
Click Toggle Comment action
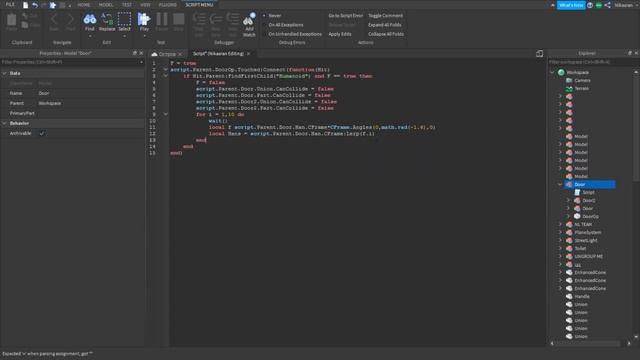tap(385, 16)
